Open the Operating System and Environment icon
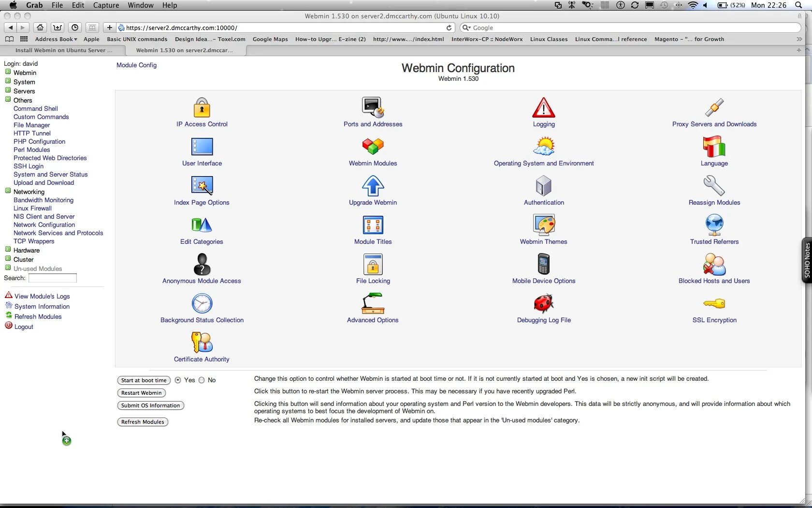Viewport: 812px width, 508px height. click(544, 146)
